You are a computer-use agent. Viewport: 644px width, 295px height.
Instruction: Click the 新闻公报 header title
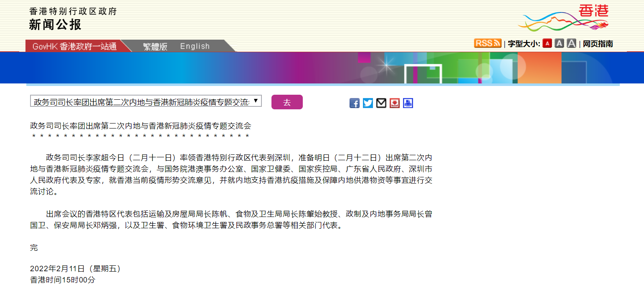55,25
